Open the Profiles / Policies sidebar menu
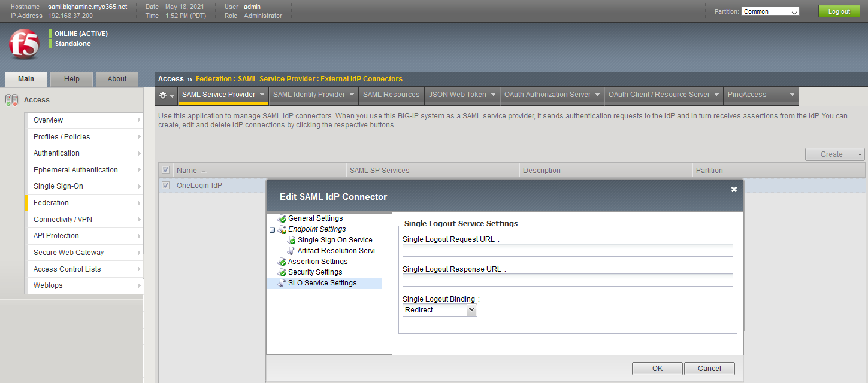The image size is (868, 383). tap(84, 137)
